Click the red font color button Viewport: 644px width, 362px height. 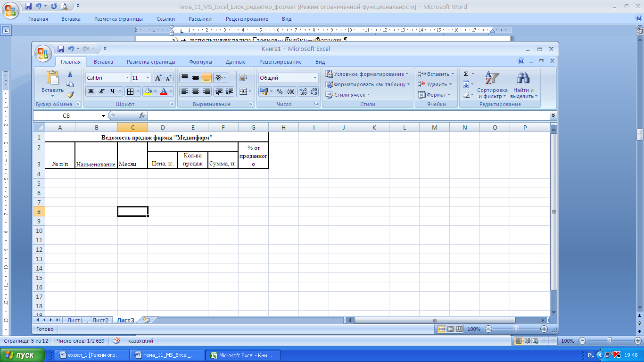click(x=164, y=91)
